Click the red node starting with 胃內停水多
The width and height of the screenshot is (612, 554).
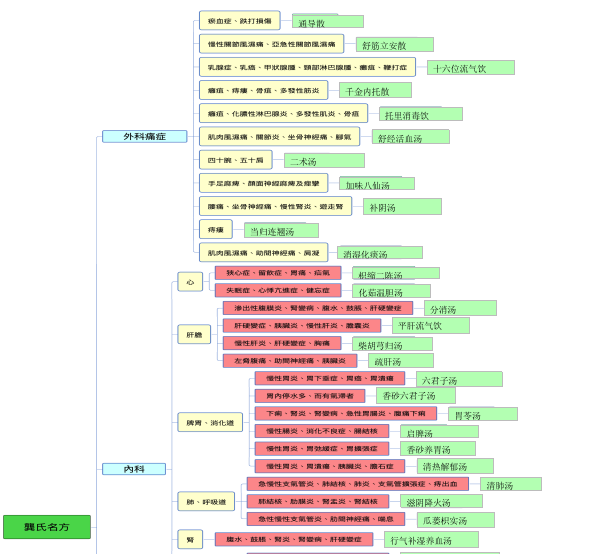tap(310, 395)
